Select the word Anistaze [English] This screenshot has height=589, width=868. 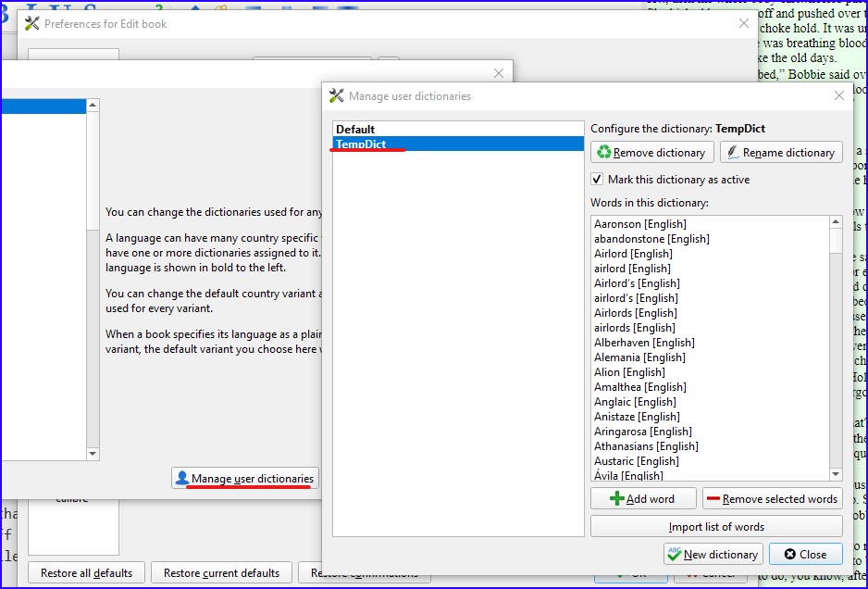(637, 417)
